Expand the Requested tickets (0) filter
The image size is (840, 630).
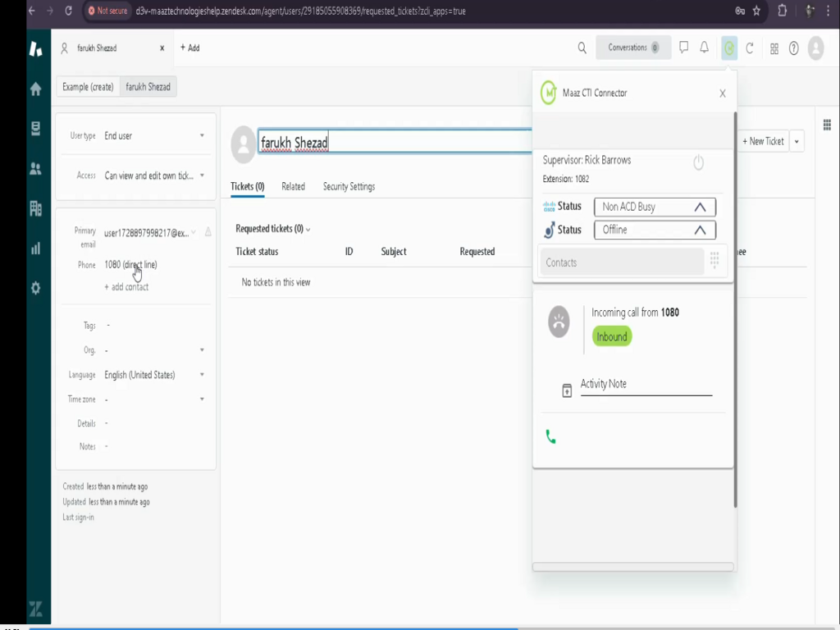(273, 229)
